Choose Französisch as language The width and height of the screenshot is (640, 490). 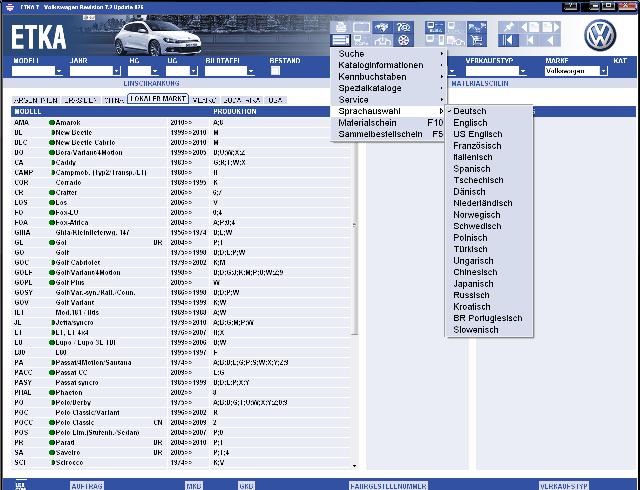pos(489,146)
